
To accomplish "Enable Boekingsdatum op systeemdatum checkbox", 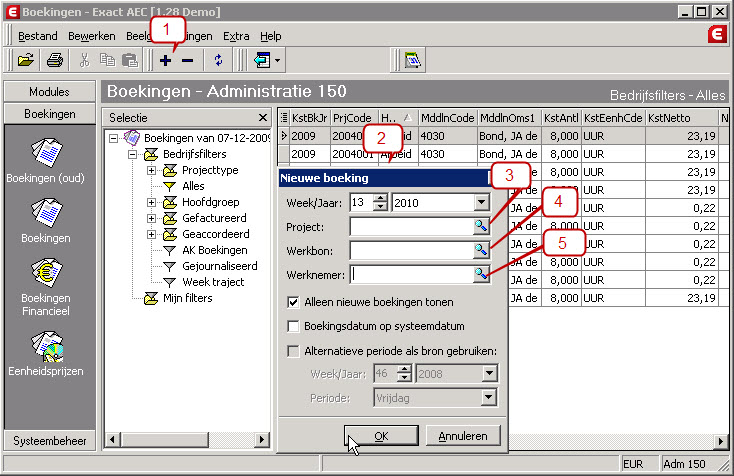I will pyautogui.click(x=293, y=326).
